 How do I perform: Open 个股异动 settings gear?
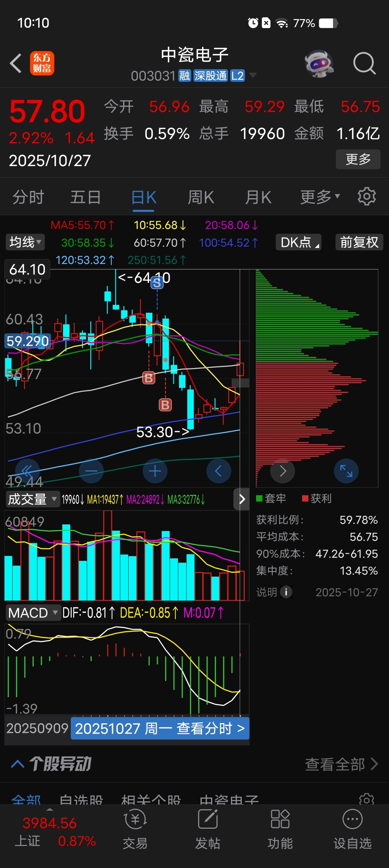[367, 800]
